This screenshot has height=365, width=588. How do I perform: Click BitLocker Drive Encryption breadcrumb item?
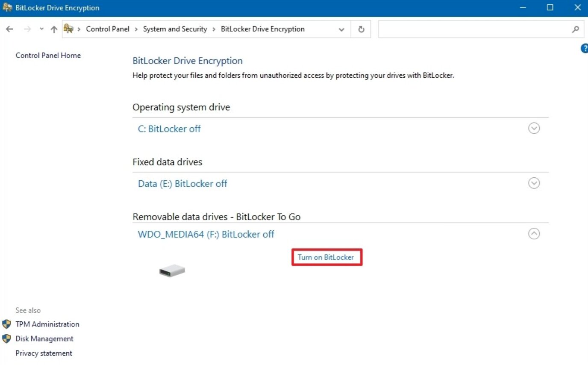tap(263, 29)
